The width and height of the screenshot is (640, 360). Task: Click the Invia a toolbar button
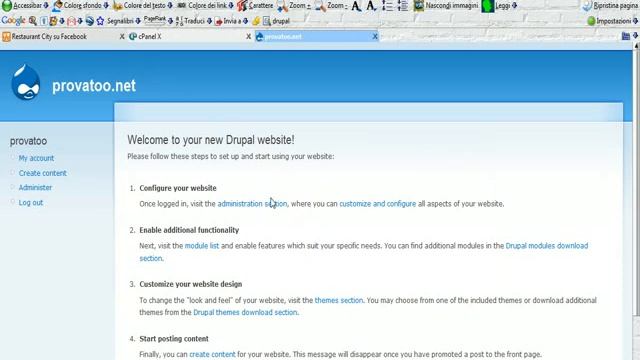coord(228,21)
